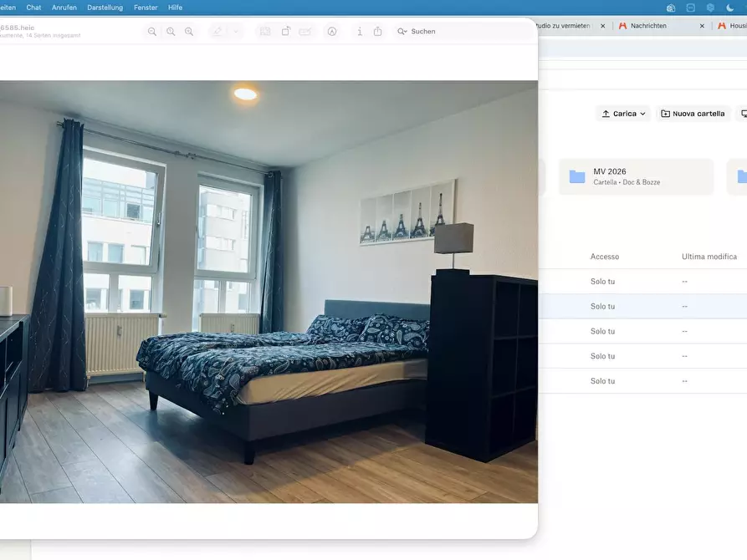The height and width of the screenshot is (560, 747).
Task: Click the square arrows status icon in menu bar
Action: pos(691,8)
